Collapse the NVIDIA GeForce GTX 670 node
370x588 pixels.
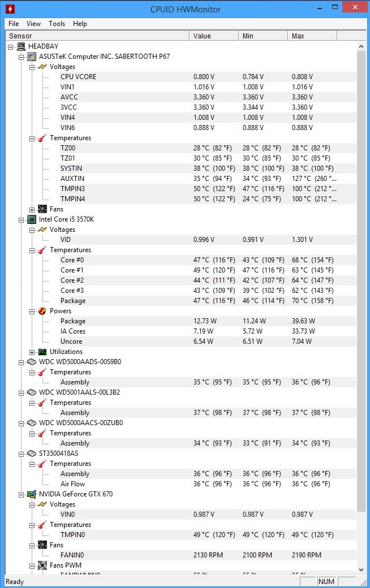tap(21, 495)
